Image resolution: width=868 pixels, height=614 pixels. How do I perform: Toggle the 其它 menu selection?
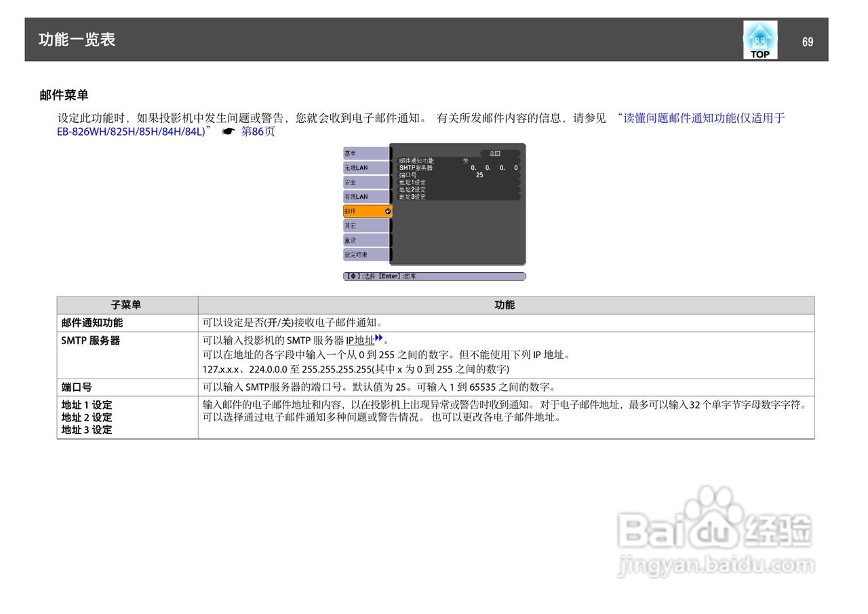(x=353, y=225)
